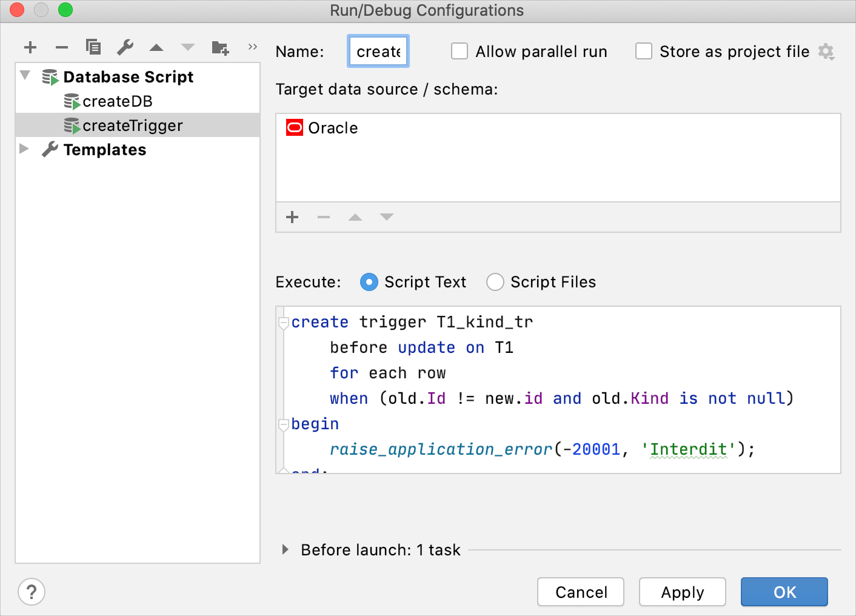Image resolution: width=856 pixels, height=616 pixels.
Task: Expand the Templates tree node
Action: (x=24, y=149)
